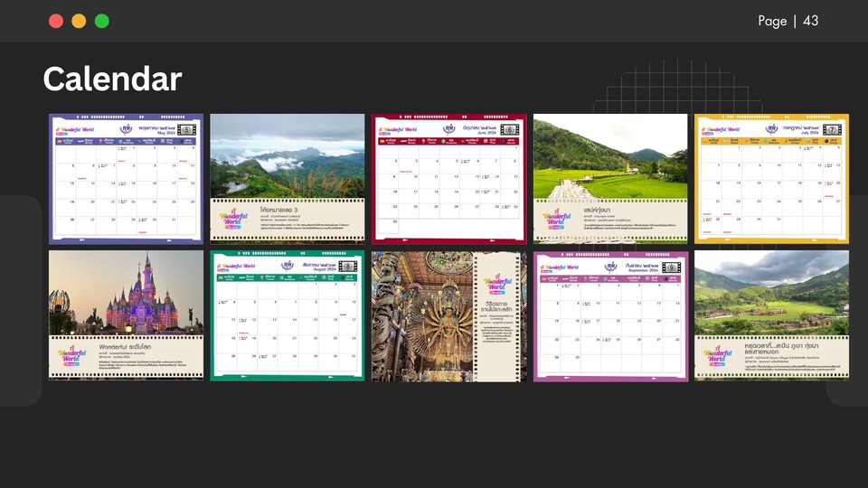Click the Wonderful World logo on the castle photo
The image size is (868, 488).
(x=71, y=353)
